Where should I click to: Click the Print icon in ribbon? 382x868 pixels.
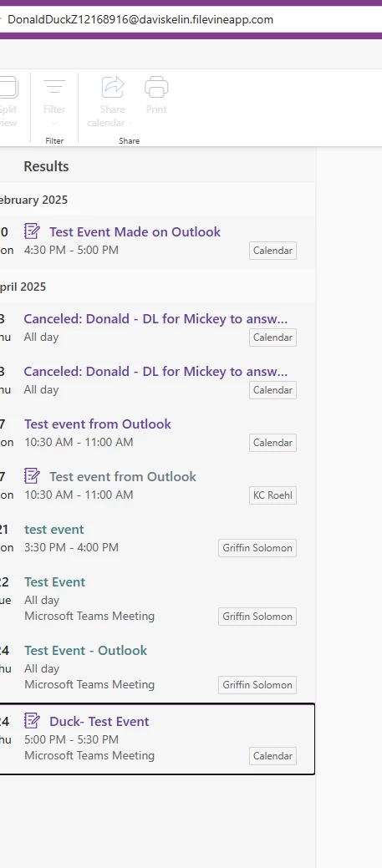(x=156, y=88)
